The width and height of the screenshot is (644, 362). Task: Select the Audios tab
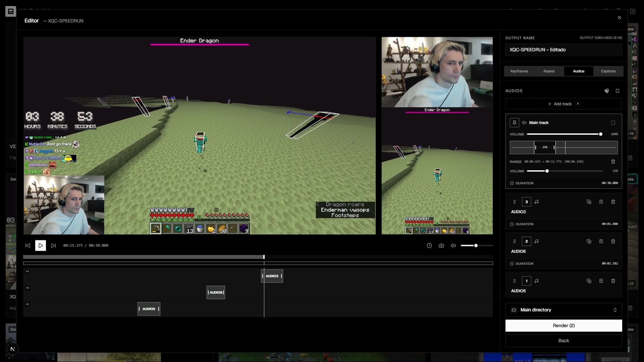579,71
